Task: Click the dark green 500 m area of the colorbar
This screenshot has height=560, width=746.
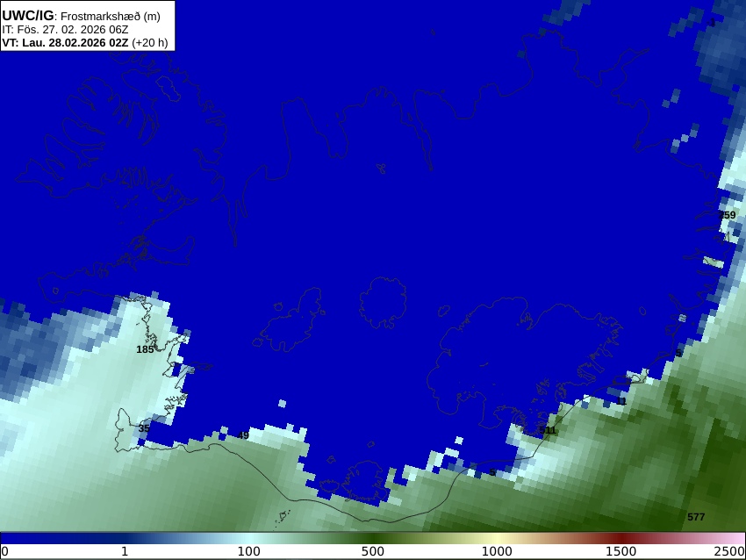Action: [373, 538]
